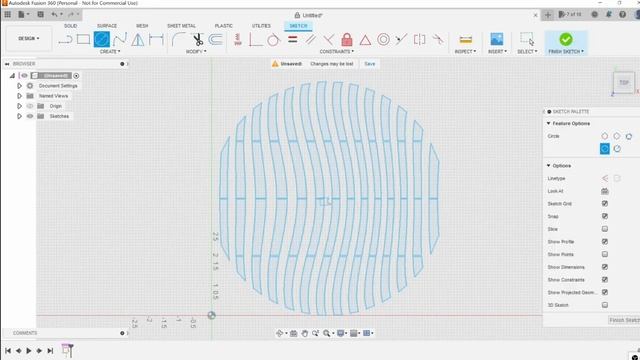Apply the Curvature constraint
Viewport: 640px width, 360px height.
pos(438,40)
